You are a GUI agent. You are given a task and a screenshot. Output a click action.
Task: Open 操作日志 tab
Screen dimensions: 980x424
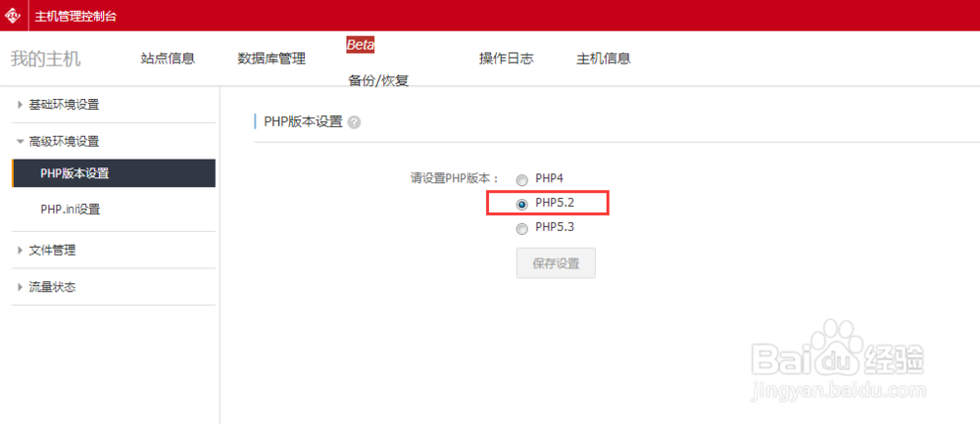507,59
